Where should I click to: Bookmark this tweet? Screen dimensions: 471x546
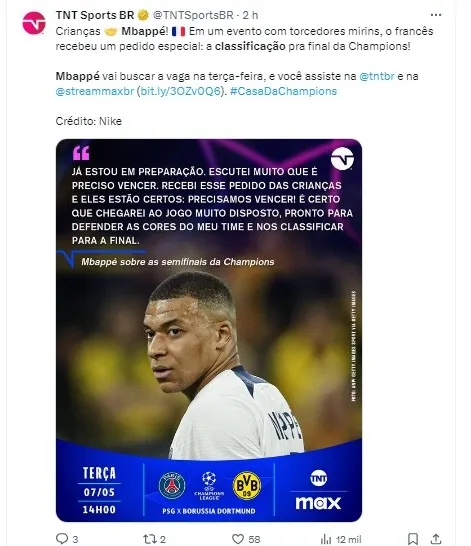tap(413, 539)
